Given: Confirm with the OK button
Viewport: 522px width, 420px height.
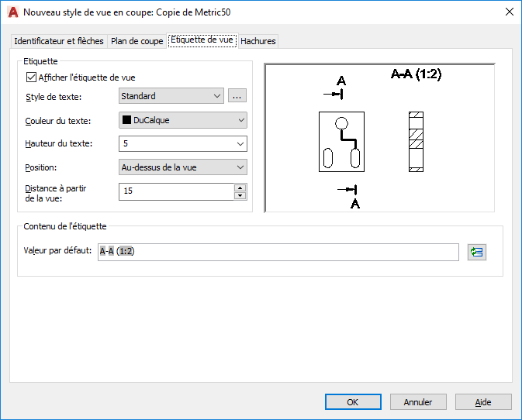Looking at the screenshot, I should click(352, 402).
